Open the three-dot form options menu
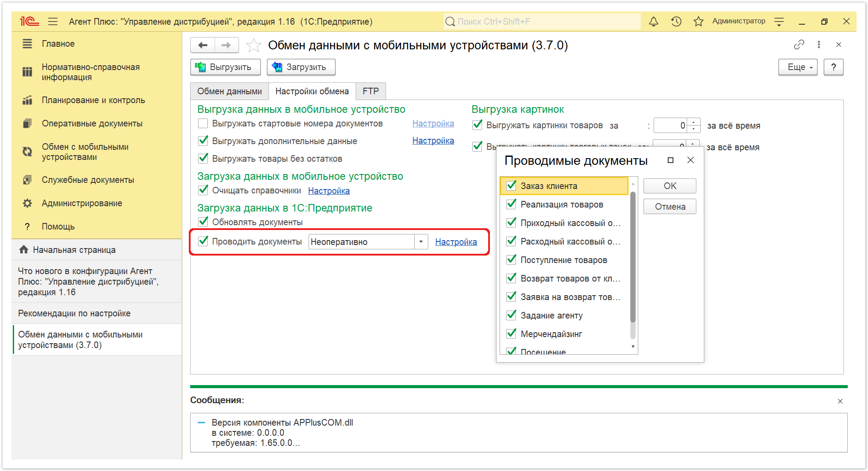Image resolution: width=868 pixels, height=471 pixels. pyautogui.click(x=819, y=45)
